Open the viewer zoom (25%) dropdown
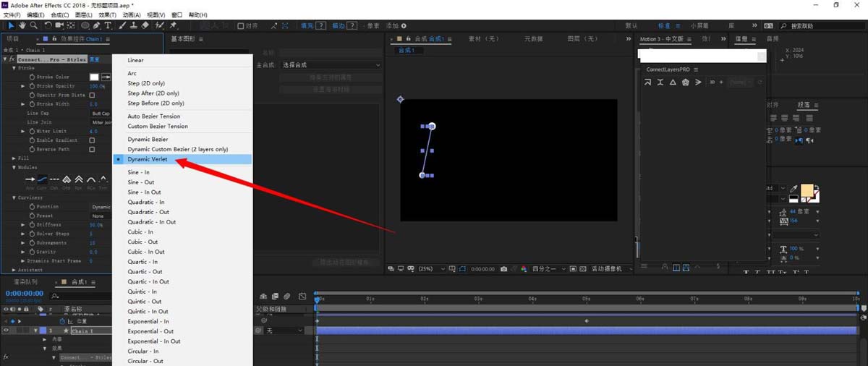Screen dimensions: 868x366 point(430,269)
